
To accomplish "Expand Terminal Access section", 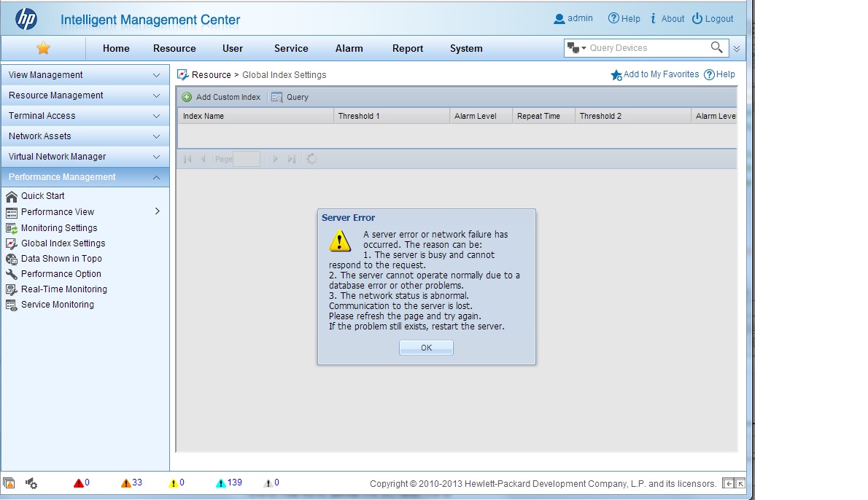I will [x=85, y=116].
